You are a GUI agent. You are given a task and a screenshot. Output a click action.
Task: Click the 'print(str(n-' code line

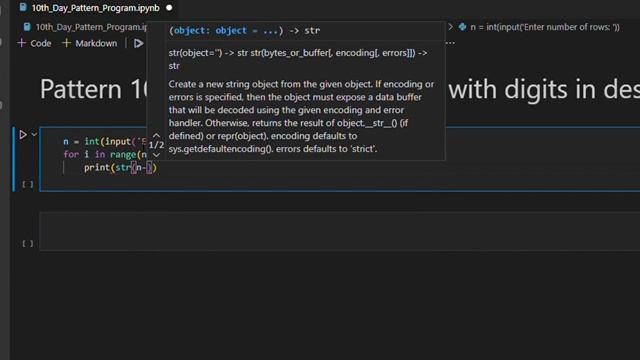point(120,168)
